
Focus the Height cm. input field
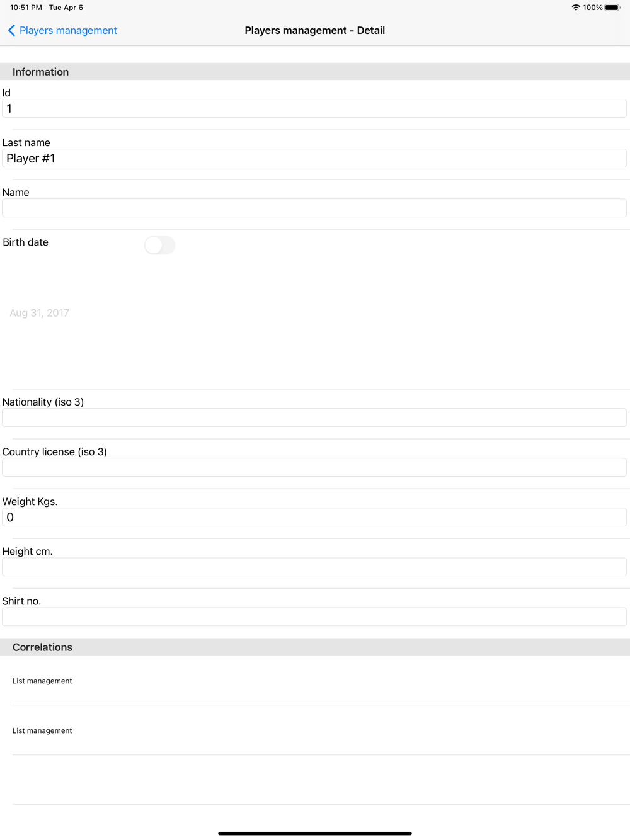(x=314, y=567)
